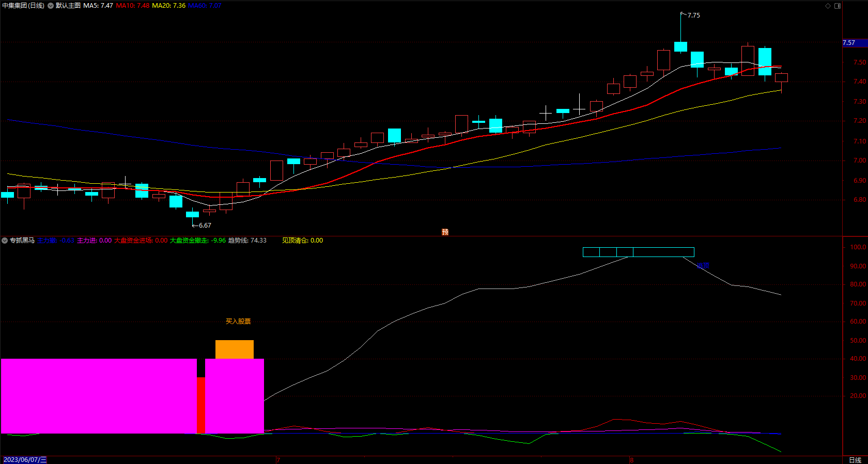Click the diamond icon at top right

pyautogui.click(x=828, y=6)
